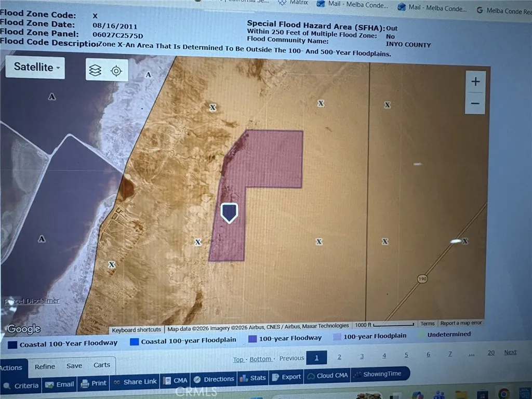This screenshot has height=399, width=532.
Task: Click the locate/target icon on map
Action: point(116,71)
